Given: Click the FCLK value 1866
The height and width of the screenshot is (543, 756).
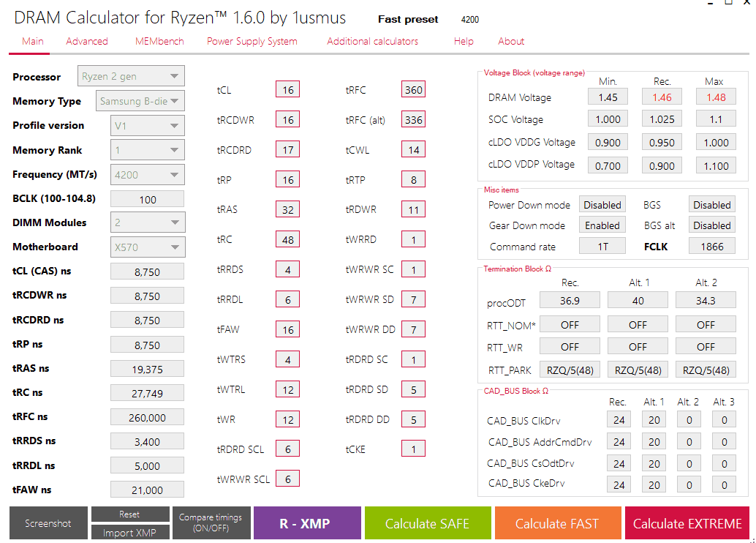Looking at the screenshot, I should (712, 246).
